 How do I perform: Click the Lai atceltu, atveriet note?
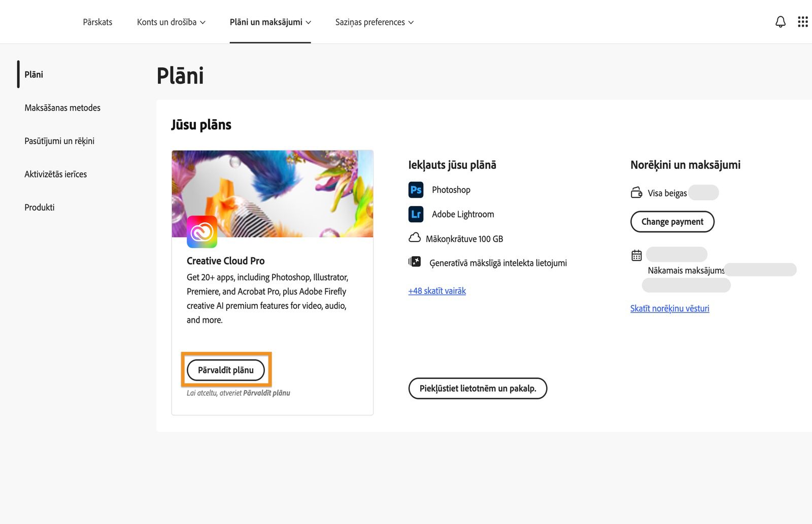(x=238, y=393)
